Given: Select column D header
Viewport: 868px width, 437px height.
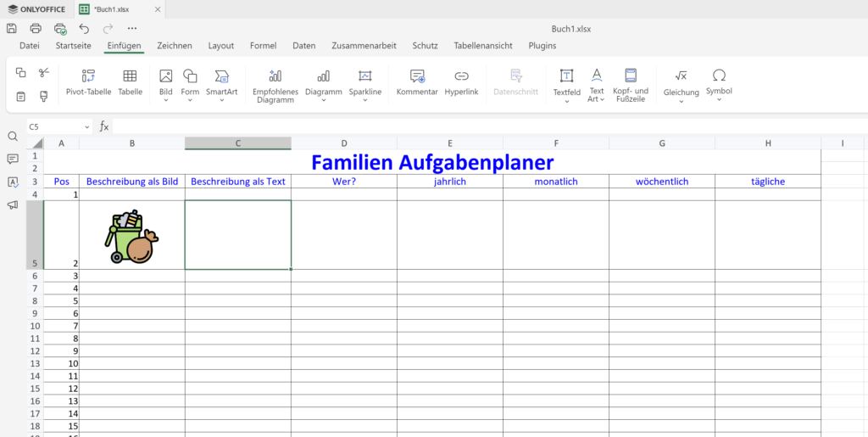Looking at the screenshot, I should click(x=344, y=143).
